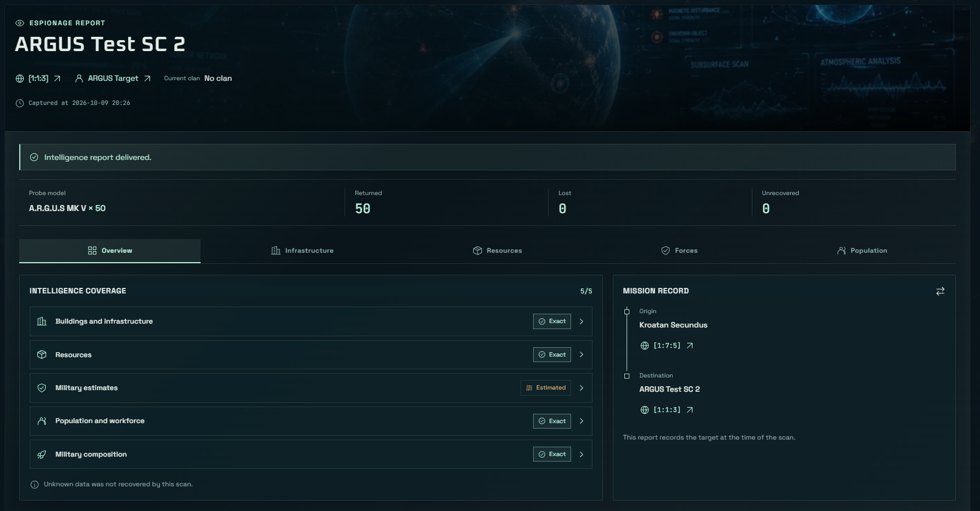Click the Returned value 50
Image resolution: width=980 pixels, height=511 pixels.
(363, 209)
